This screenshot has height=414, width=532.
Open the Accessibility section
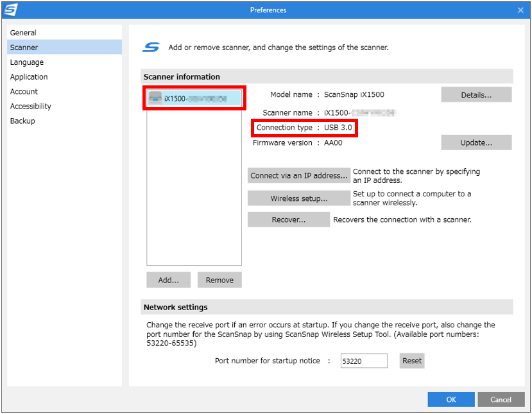(64, 106)
